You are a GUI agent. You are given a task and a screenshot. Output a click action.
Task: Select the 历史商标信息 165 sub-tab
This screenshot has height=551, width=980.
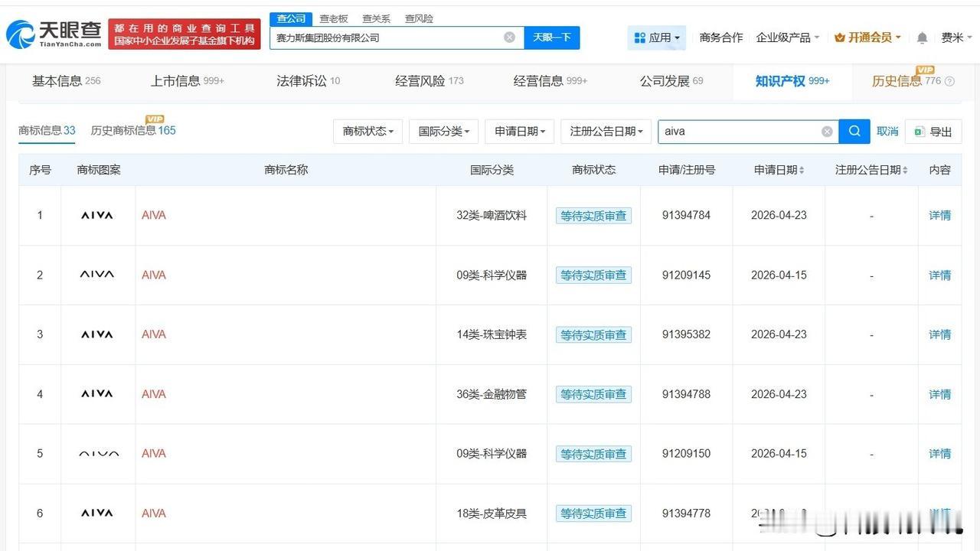point(133,131)
